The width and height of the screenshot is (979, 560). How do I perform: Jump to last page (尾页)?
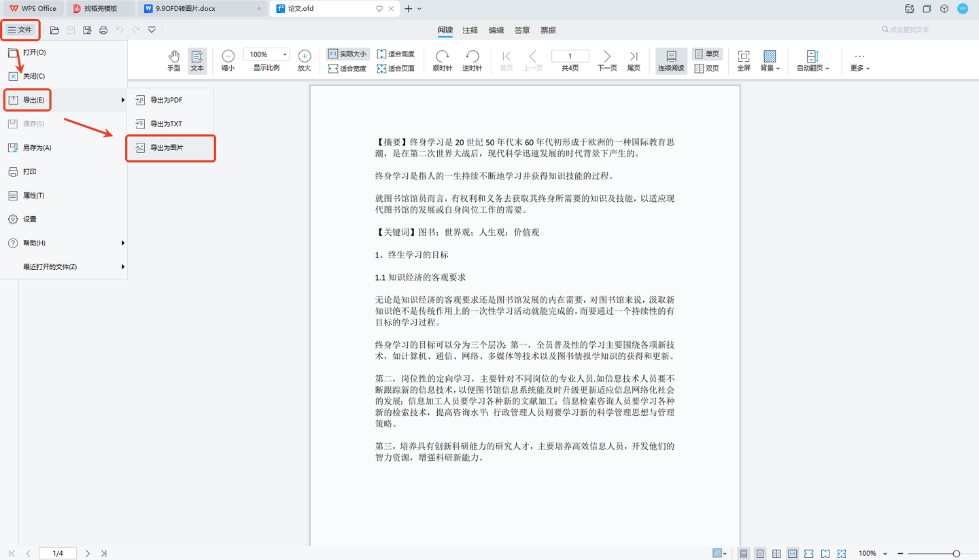pos(633,60)
